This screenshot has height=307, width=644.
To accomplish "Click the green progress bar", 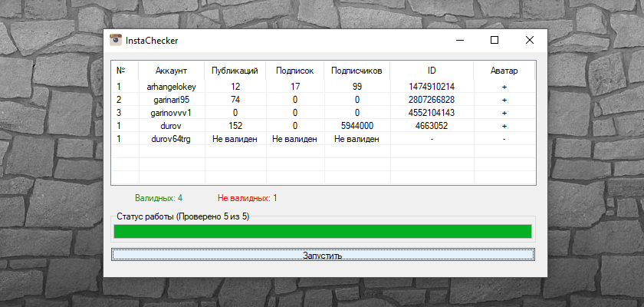I will click(x=323, y=231).
